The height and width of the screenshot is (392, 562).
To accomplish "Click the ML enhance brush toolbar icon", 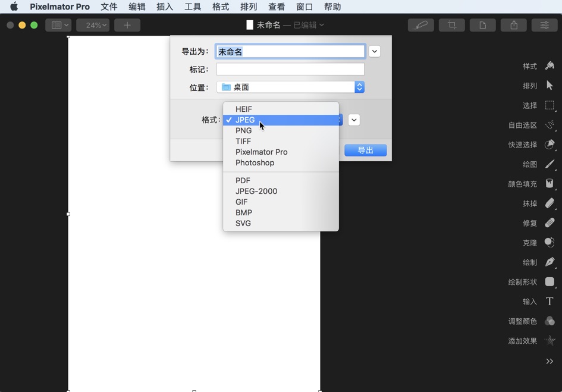I will [421, 25].
